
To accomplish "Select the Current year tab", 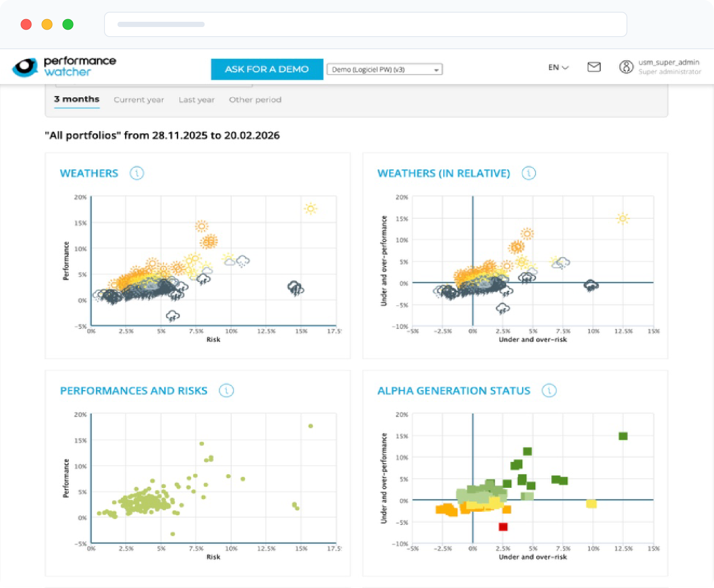I will pos(138,100).
